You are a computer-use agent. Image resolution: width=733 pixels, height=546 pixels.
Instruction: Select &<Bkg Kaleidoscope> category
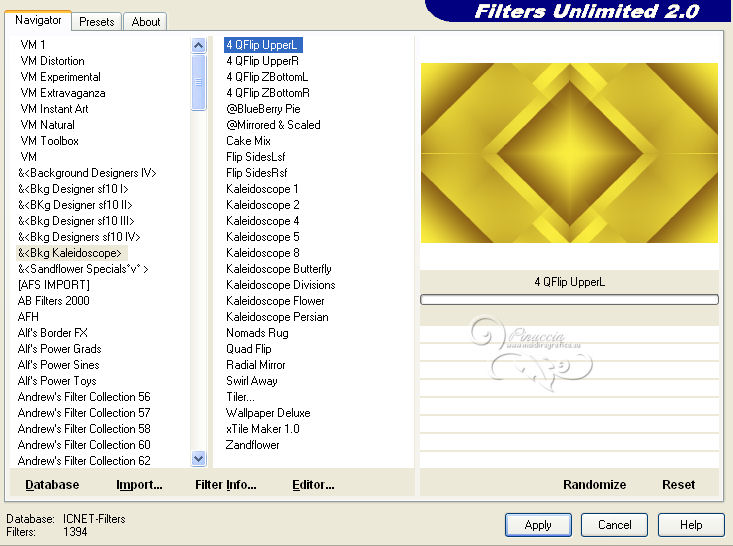pos(72,253)
